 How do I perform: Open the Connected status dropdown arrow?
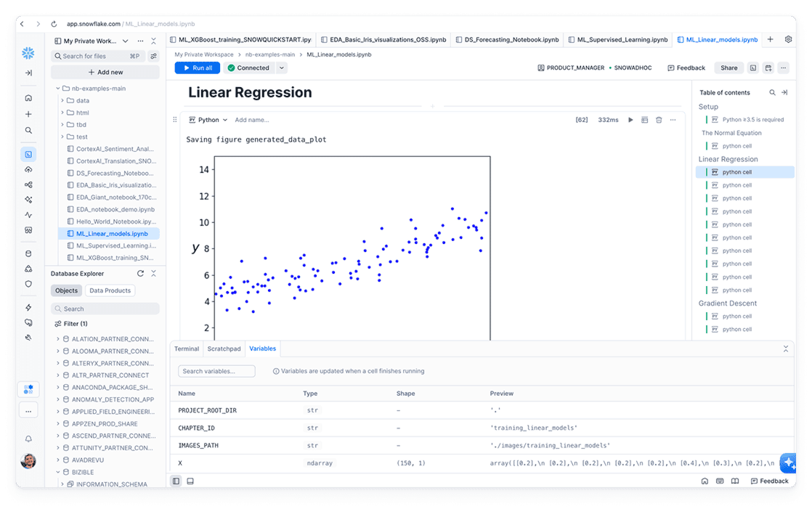point(282,68)
